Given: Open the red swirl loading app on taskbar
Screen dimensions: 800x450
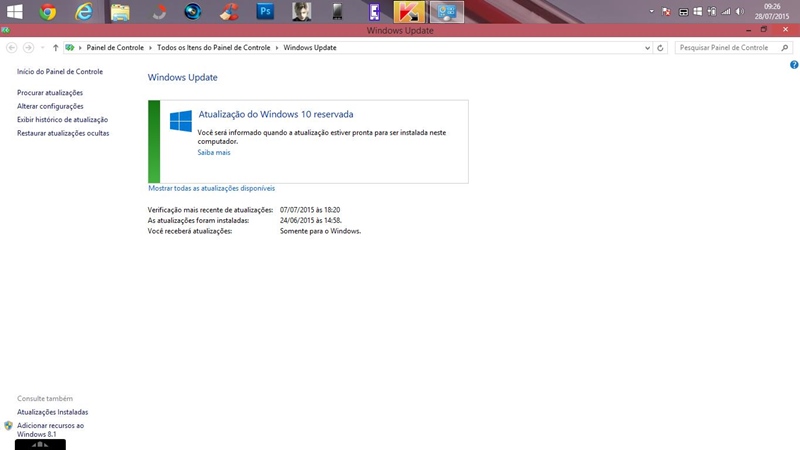Looking at the screenshot, I should tap(159, 12).
